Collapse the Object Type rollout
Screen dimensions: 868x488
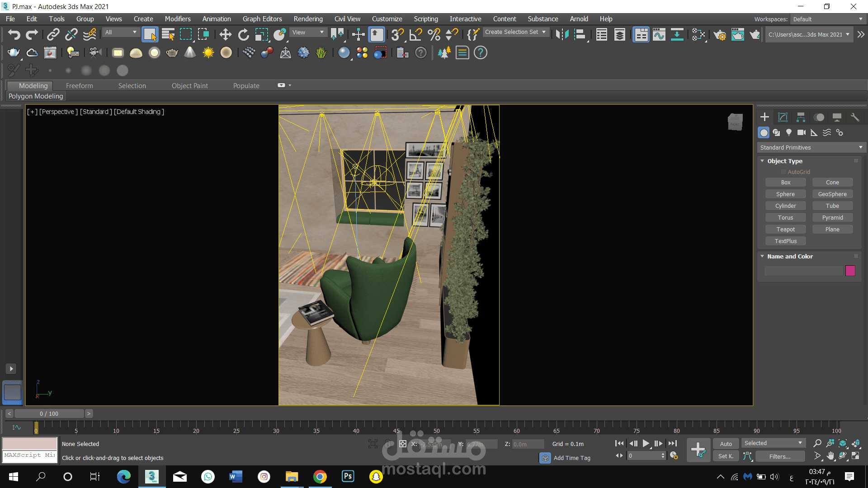click(x=784, y=161)
